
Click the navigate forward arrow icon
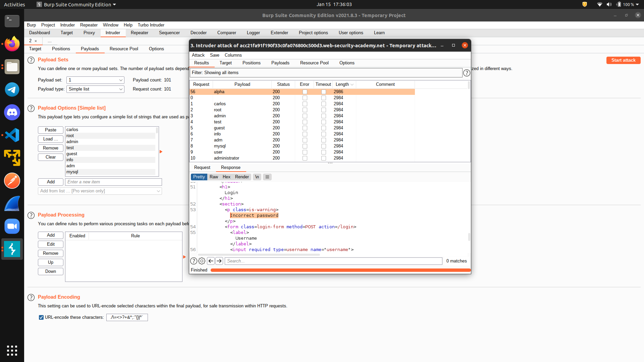219,261
